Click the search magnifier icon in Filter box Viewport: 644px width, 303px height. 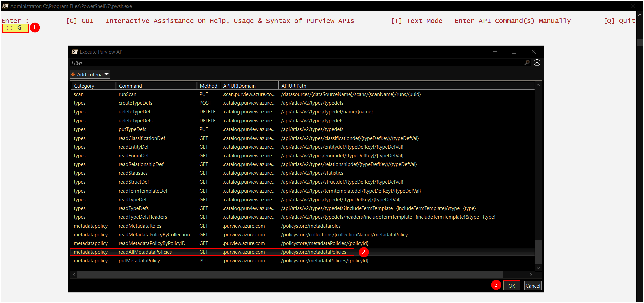click(x=527, y=63)
